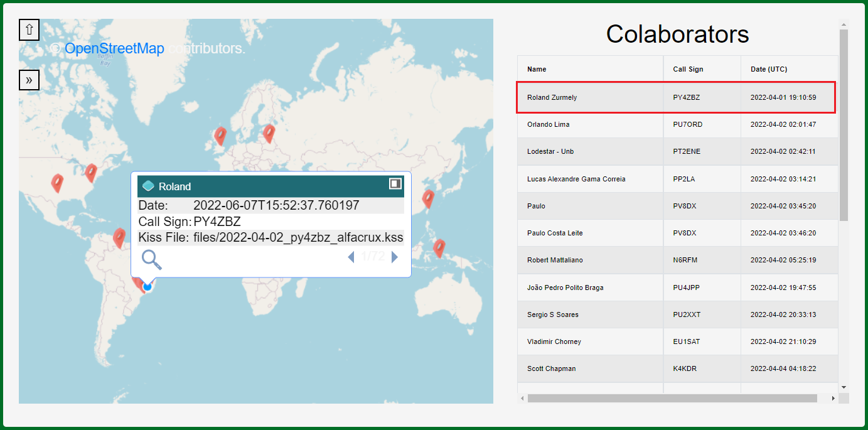This screenshot has width=868, height=430.
Task: Sort by the Name column header
Action: click(x=537, y=69)
